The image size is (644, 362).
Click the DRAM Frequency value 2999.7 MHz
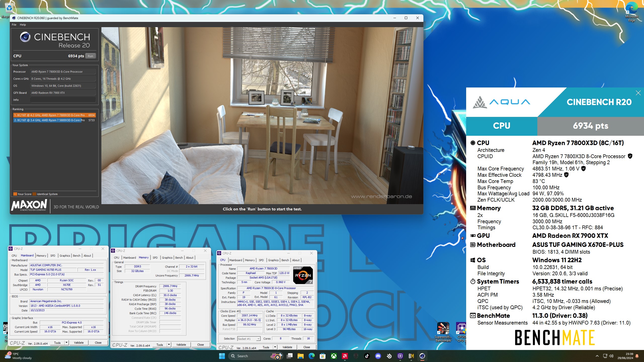(170, 286)
